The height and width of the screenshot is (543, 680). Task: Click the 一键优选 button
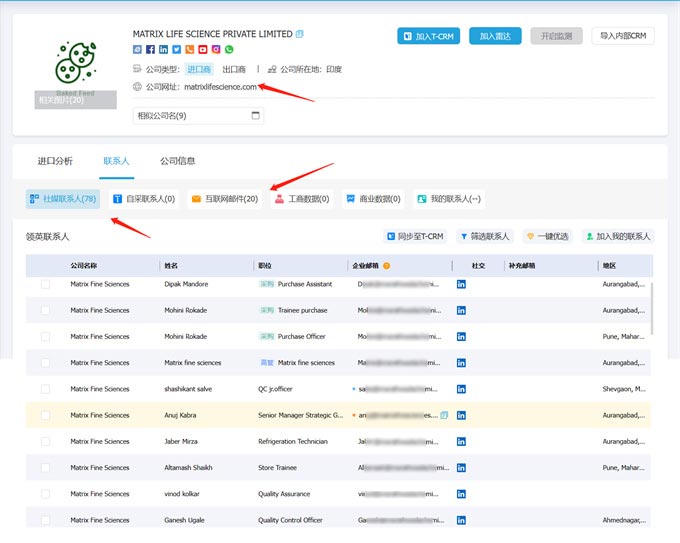(x=548, y=236)
